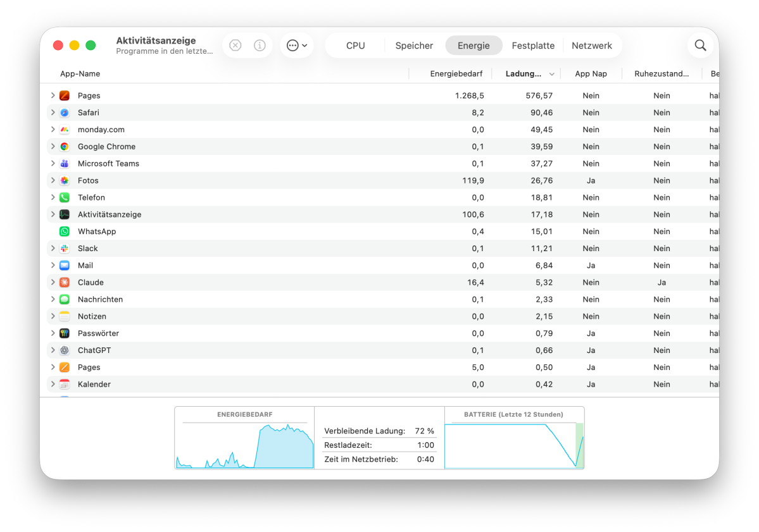Switch to the CPU tab
Image resolution: width=759 pixels, height=532 pixels.
(355, 46)
